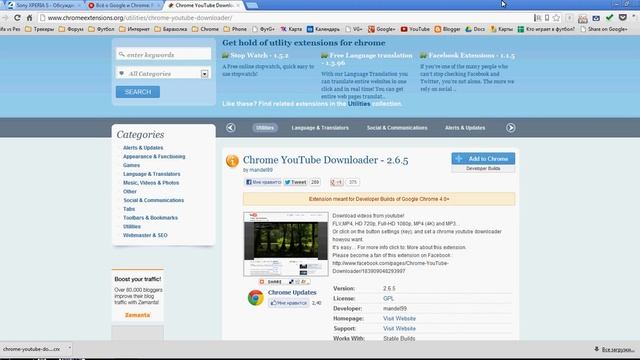This screenshot has height=360, width=640.
Task: Open the Blogger bookmark
Action: (447, 29)
